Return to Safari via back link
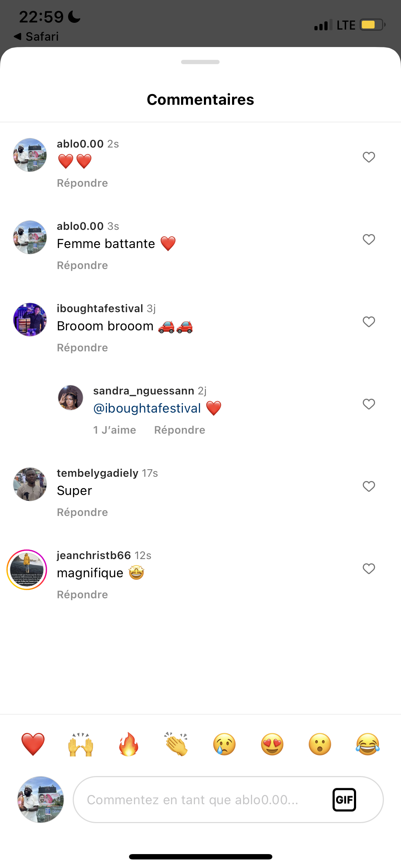The height and width of the screenshot is (868, 401). coord(36,36)
